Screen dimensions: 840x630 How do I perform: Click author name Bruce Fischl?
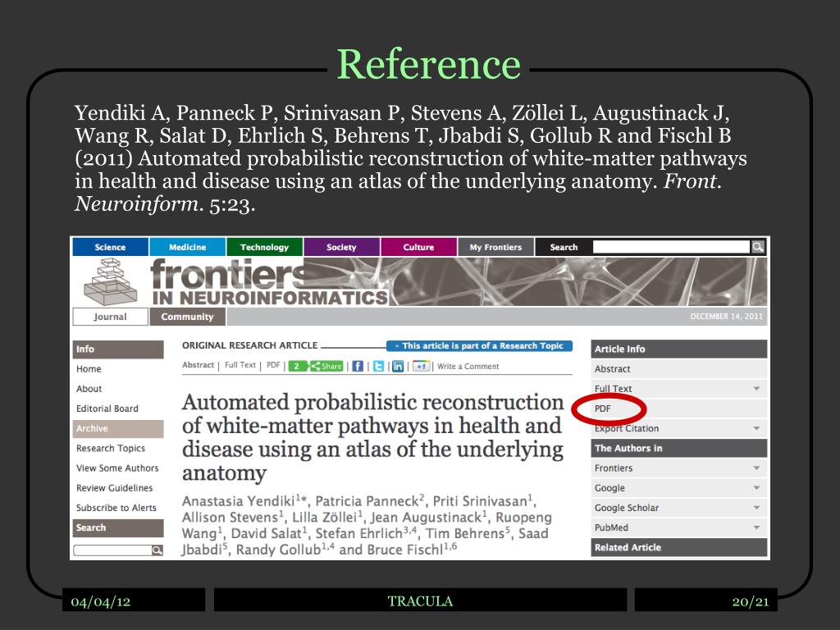click(x=404, y=550)
